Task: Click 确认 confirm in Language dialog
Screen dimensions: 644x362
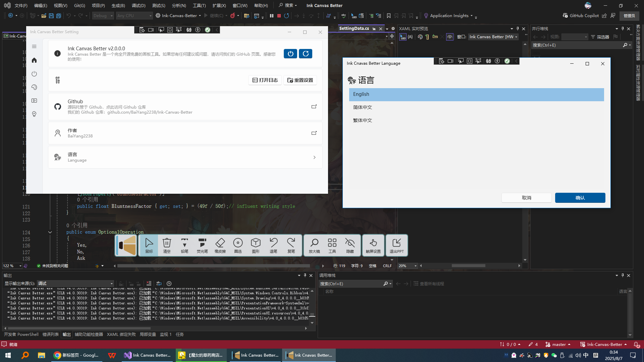Action: pos(580,198)
